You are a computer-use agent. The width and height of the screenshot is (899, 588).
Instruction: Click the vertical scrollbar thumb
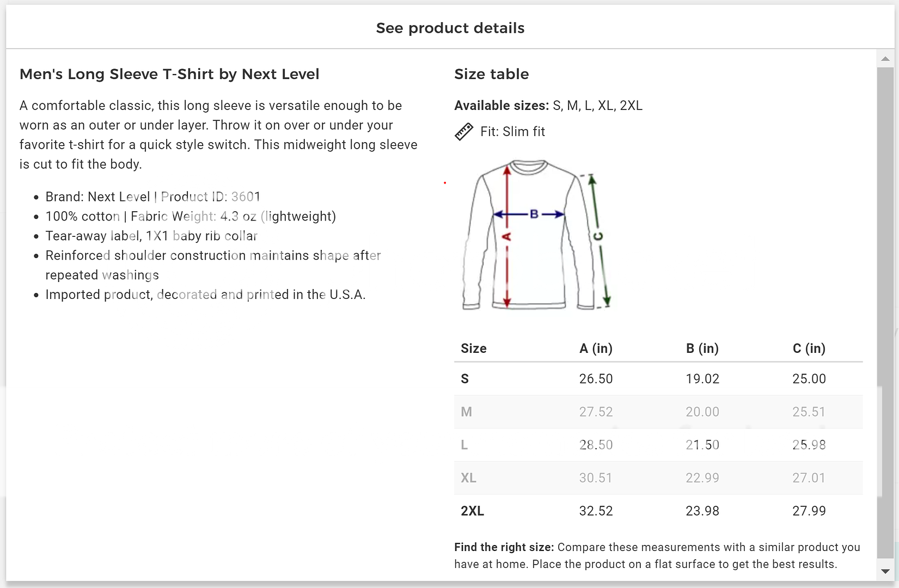(885, 310)
